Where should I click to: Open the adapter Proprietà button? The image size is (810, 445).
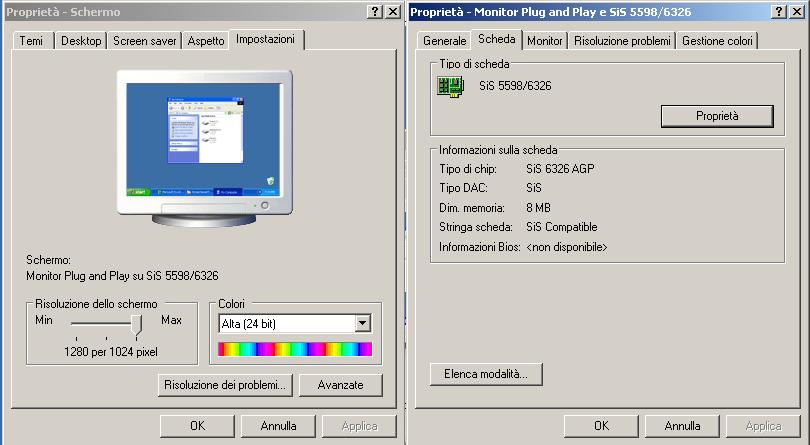click(x=717, y=116)
